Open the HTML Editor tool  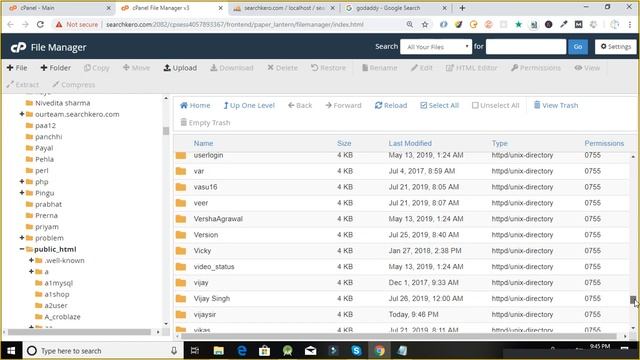tap(471, 68)
